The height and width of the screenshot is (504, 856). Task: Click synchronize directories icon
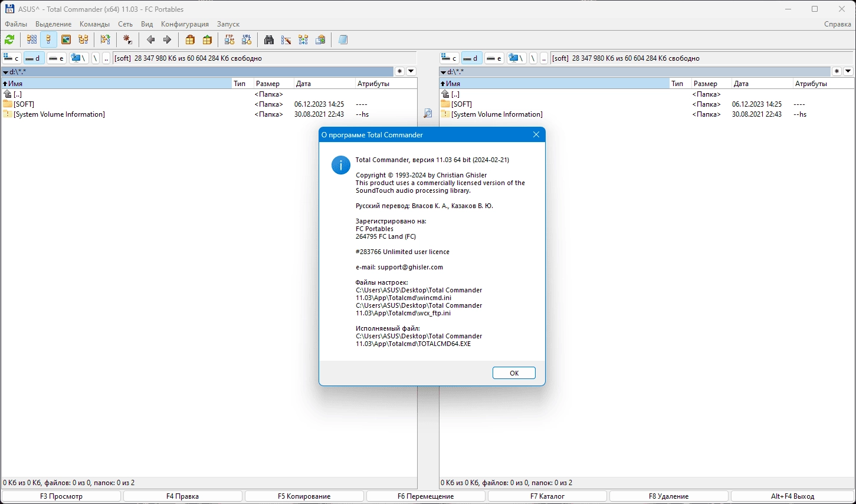(303, 39)
